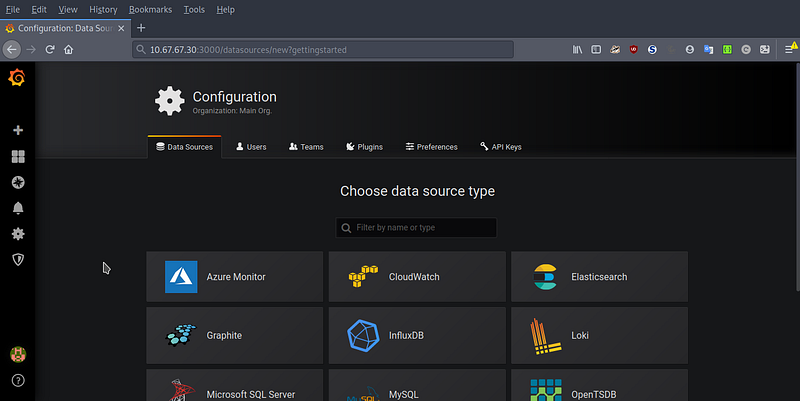Screen dimensions: 800x401
Task: Open the API Keys tab
Action: tap(501, 147)
